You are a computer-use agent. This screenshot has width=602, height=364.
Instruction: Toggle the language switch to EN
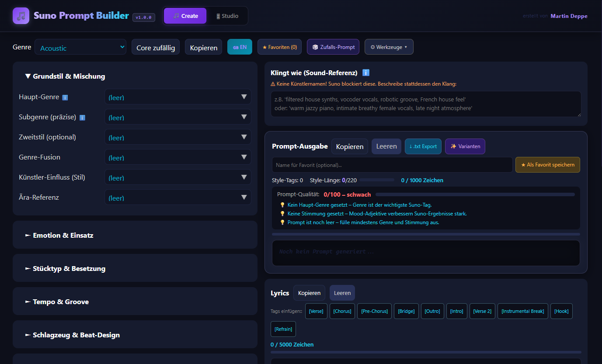pos(240,47)
